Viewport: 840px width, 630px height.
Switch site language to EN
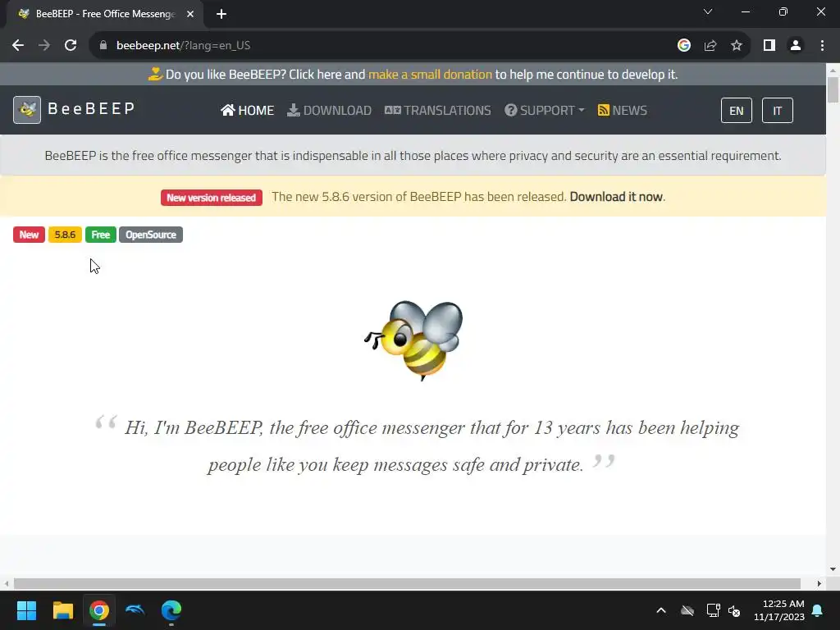(x=736, y=111)
